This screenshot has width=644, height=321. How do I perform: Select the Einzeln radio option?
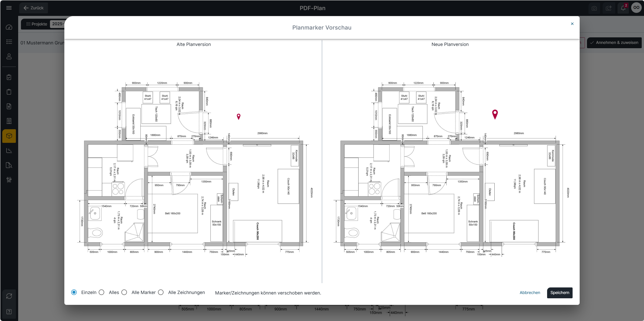click(74, 292)
